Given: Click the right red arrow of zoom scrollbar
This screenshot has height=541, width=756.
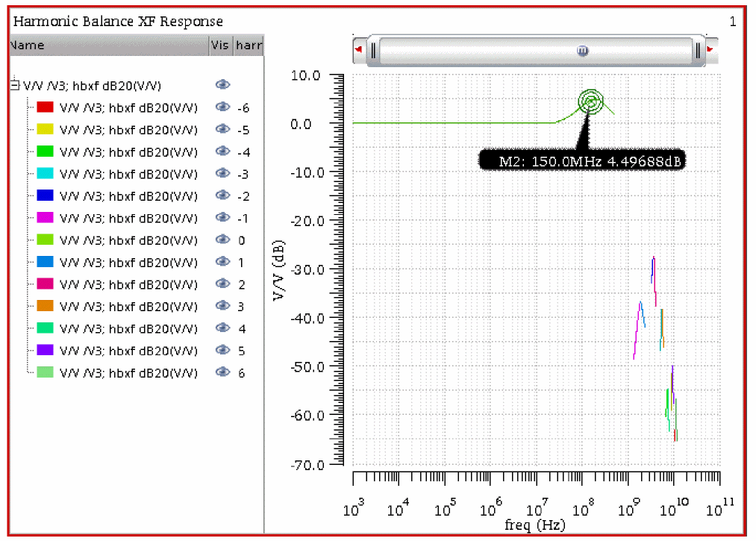Looking at the screenshot, I should (x=710, y=49).
